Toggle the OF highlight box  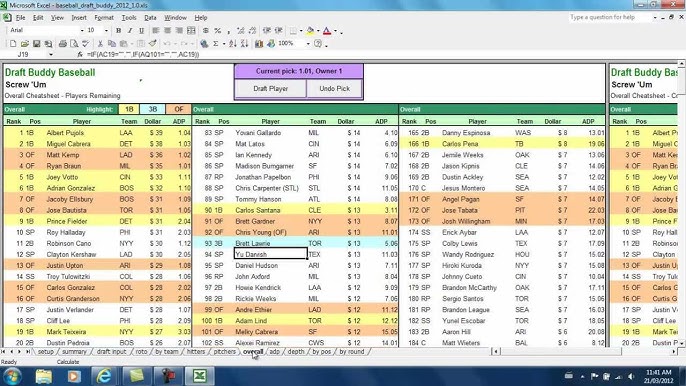(x=178, y=109)
